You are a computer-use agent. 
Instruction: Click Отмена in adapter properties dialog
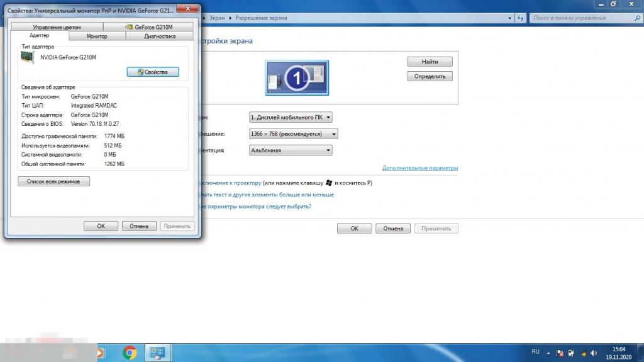[x=139, y=226]
